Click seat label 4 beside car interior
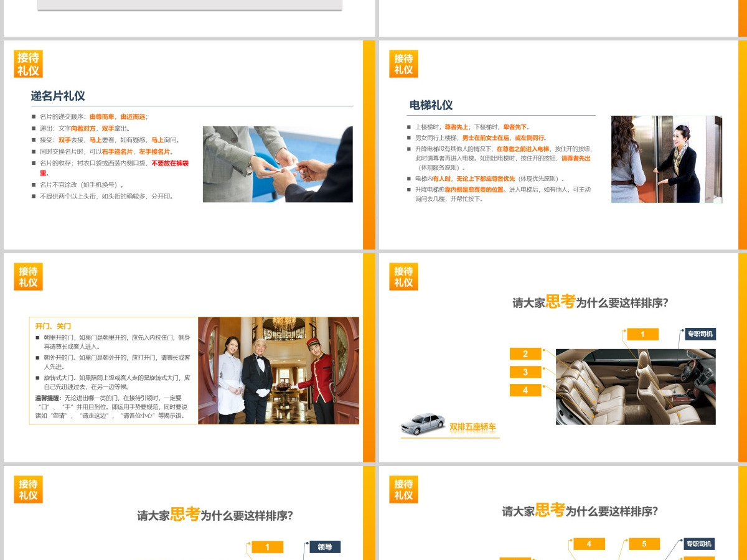The image size is (747, 560). click(525, 390)
